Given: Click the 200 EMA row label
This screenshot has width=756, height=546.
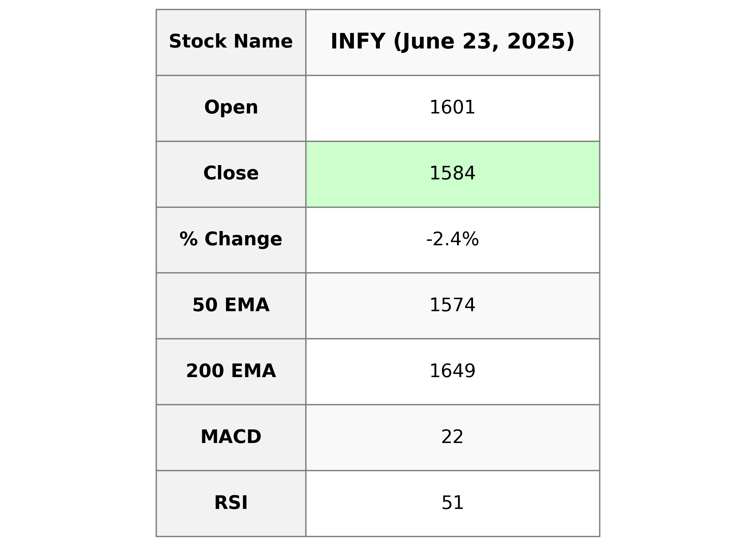Looking at the screenshot, I should (x=231, y=372).
